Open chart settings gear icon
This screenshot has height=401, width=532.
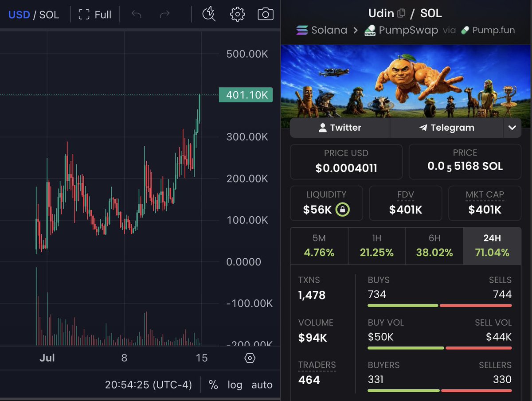pos(238,14)
